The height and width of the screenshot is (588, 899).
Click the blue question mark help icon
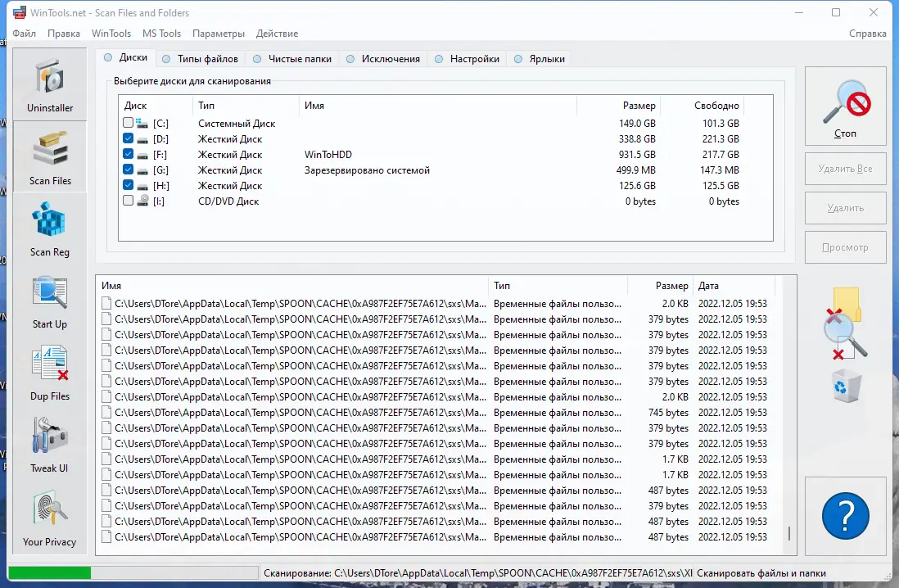coord(845,516)
